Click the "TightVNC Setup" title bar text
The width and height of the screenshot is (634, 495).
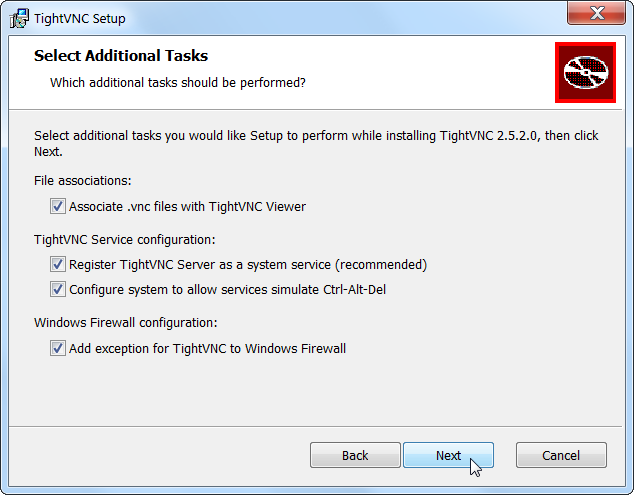pos(80,18)
